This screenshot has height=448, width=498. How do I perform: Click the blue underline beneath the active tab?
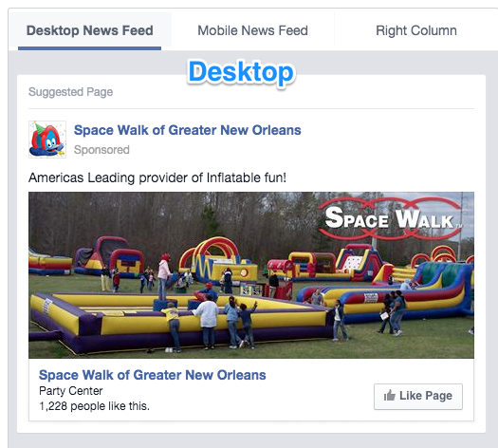click(89, 48)
